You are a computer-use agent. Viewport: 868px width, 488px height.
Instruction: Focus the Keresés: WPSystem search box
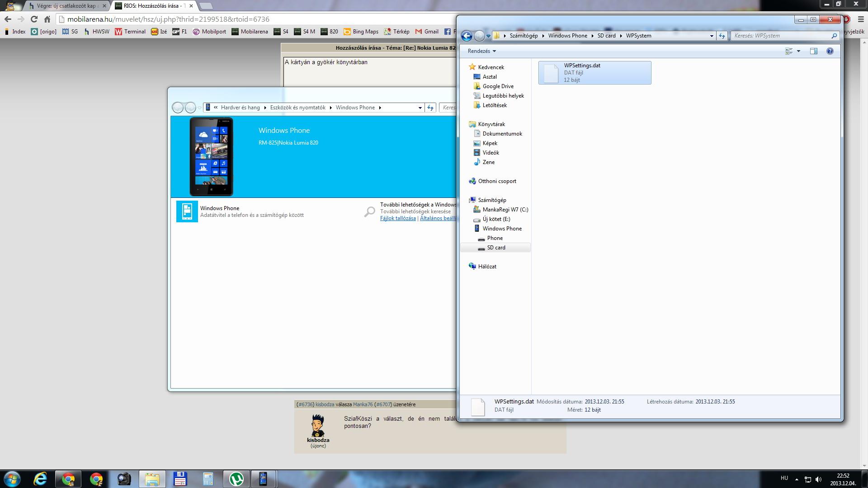pyautogui.click(x=785, y=36)
